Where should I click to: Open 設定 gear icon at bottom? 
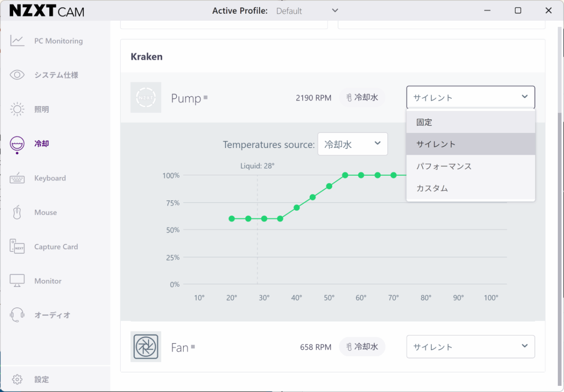coord(17,379)
